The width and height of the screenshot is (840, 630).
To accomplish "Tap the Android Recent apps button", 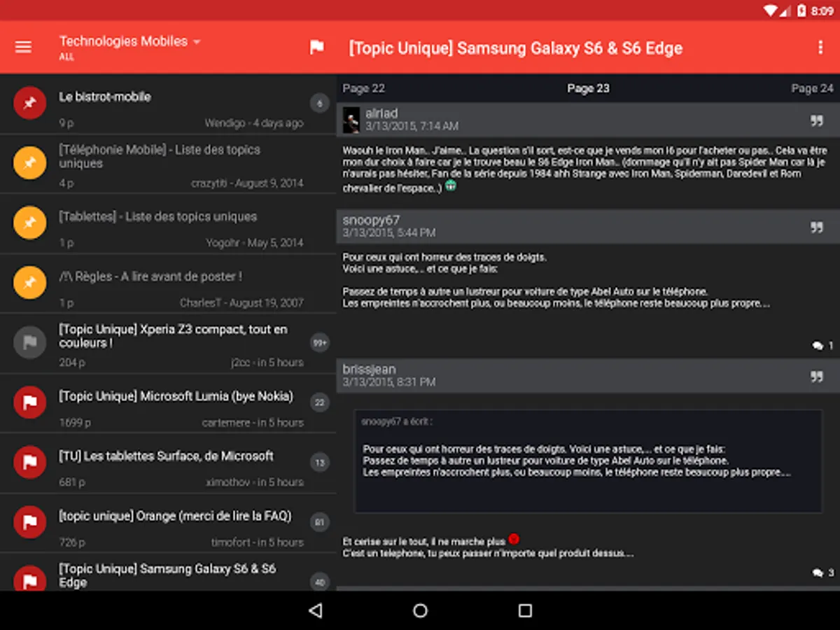I will [x=525, y=610].
